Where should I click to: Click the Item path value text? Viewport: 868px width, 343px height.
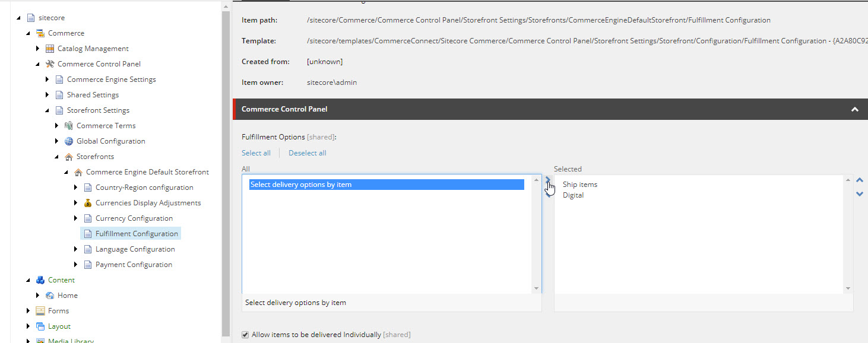(x=538, y=20)
